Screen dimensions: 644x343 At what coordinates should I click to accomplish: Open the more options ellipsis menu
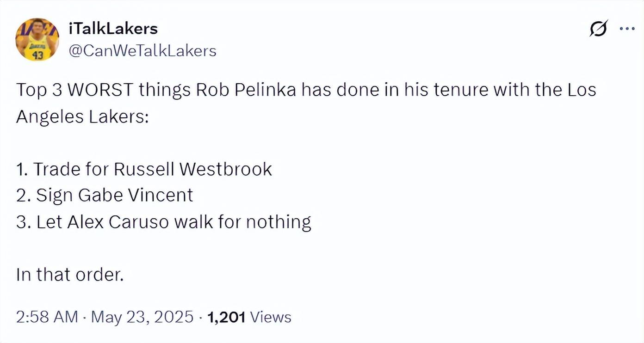[x=626, y=29]
